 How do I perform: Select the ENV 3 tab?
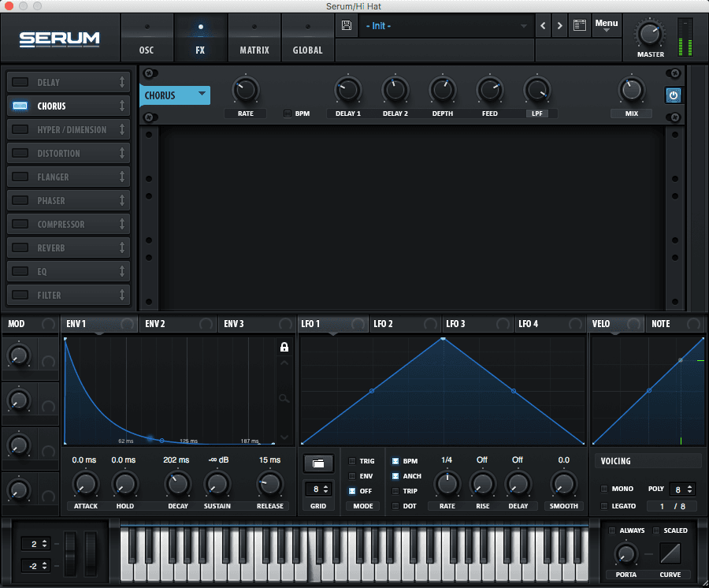coord(256,324)
